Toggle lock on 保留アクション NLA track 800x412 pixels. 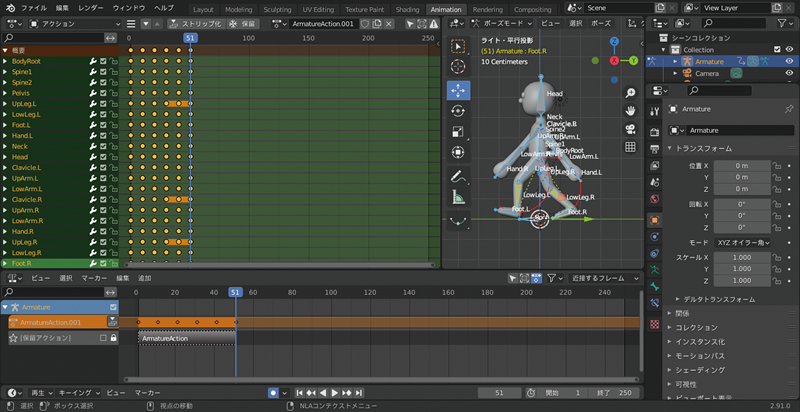click(x=113, y=338)
